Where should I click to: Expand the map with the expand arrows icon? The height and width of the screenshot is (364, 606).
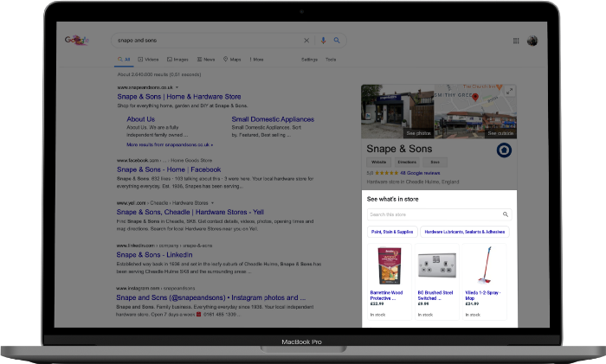[x=509, y=91]
